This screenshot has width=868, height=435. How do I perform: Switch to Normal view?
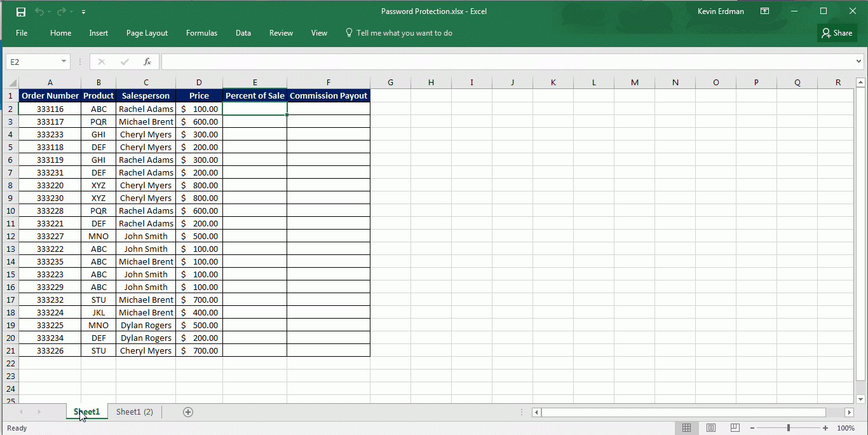687,428
